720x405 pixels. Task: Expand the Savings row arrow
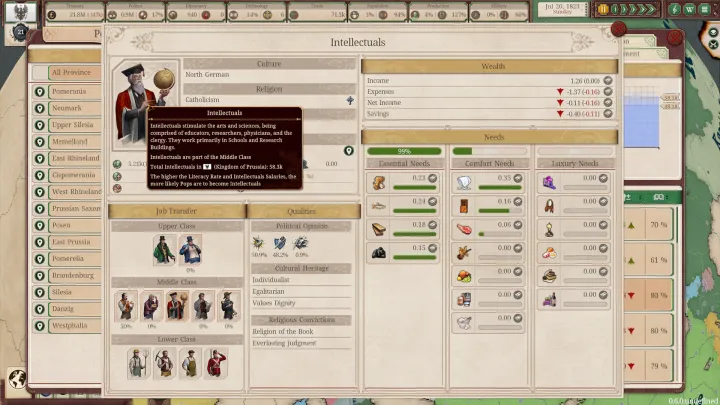pyautogui.click(x=607, y=113)
